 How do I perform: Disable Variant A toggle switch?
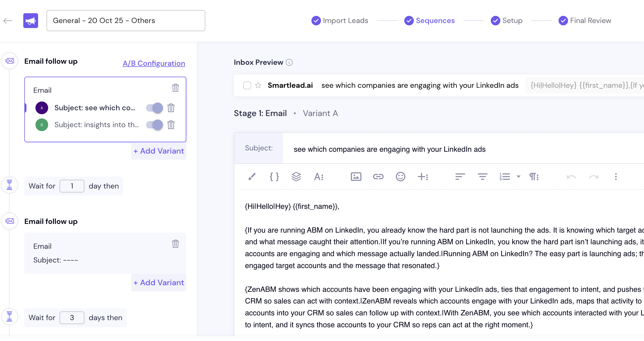coord(155,108)
